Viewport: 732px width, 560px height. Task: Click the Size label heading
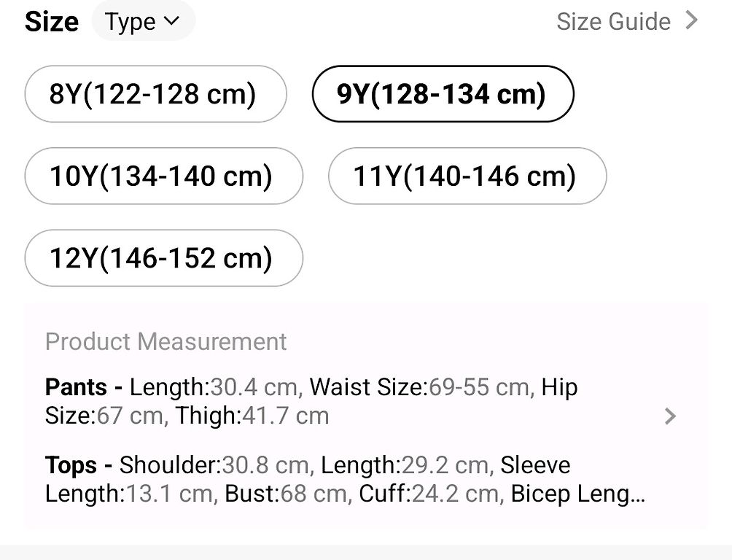pos(51,21)
